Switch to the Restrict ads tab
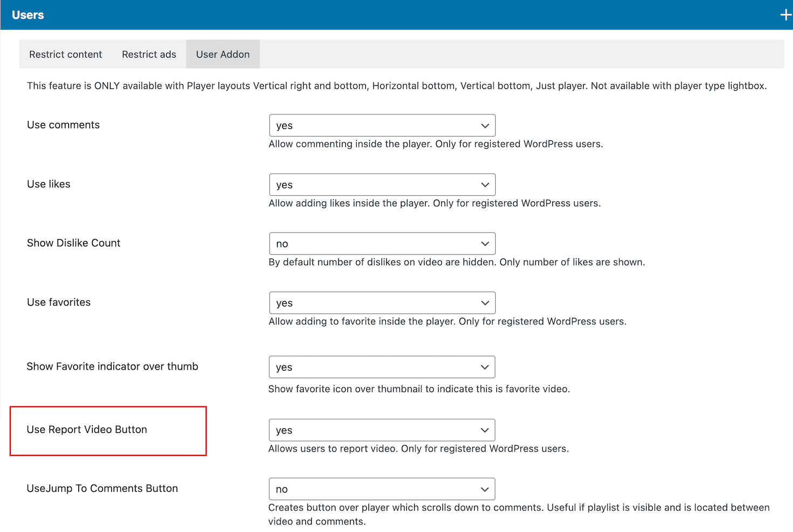Image resolution: width=793 pixels, height=532 pixels. click(x=149, y=54)
